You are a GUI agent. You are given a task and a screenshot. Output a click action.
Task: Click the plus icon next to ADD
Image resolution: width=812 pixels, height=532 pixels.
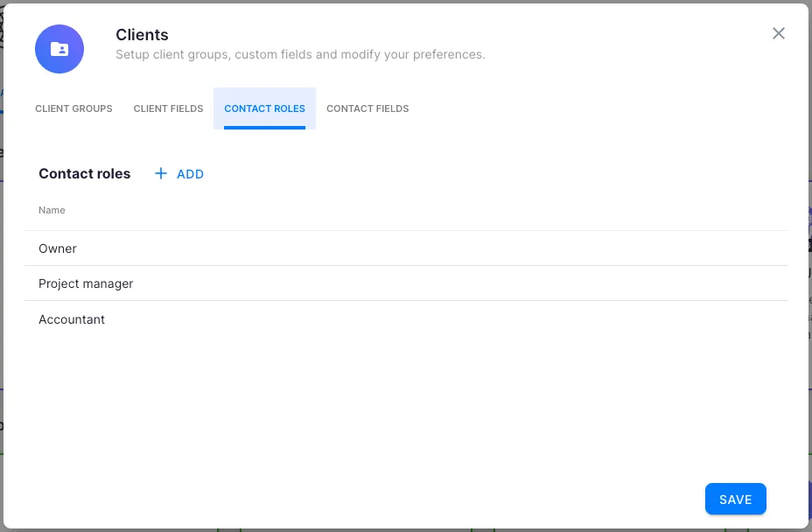(x=160, y=173)
